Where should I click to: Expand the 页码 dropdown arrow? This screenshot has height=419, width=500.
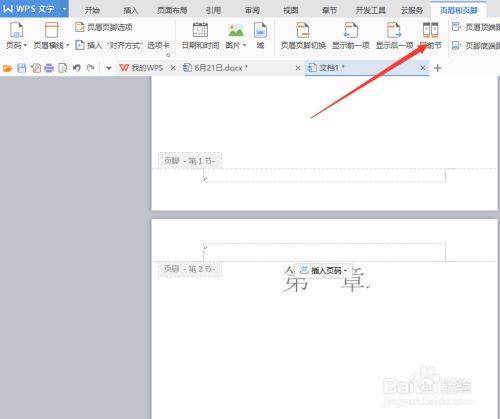[x=25, y=45]
